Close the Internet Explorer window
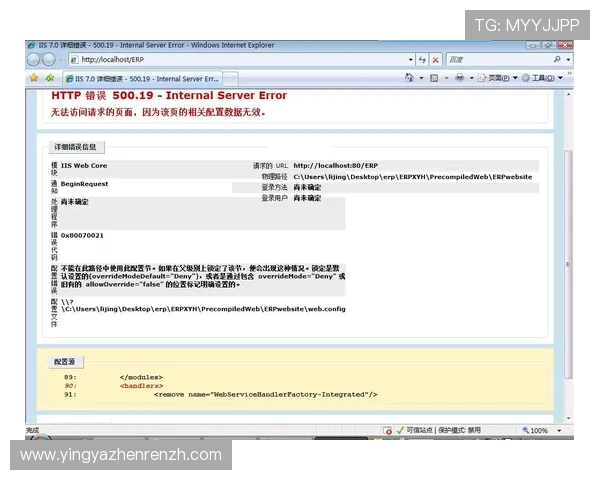600x480 pixels. coord(565,45)
